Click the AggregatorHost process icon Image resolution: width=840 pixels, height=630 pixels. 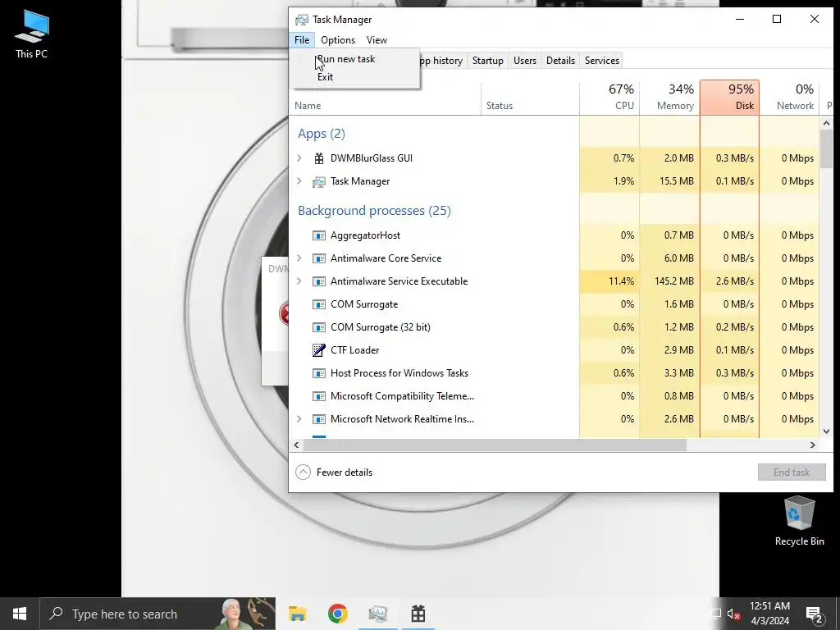pos(319,235)
